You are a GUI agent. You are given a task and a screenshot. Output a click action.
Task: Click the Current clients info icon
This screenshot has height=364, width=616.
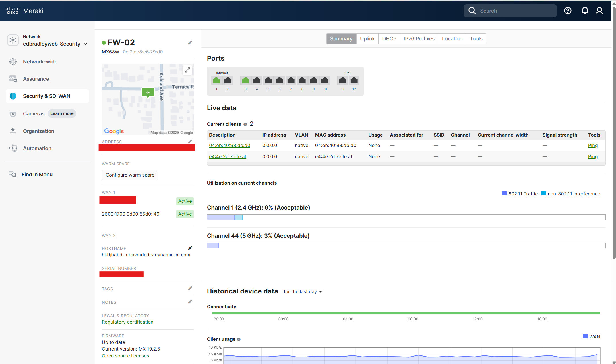tap(245, 124)
